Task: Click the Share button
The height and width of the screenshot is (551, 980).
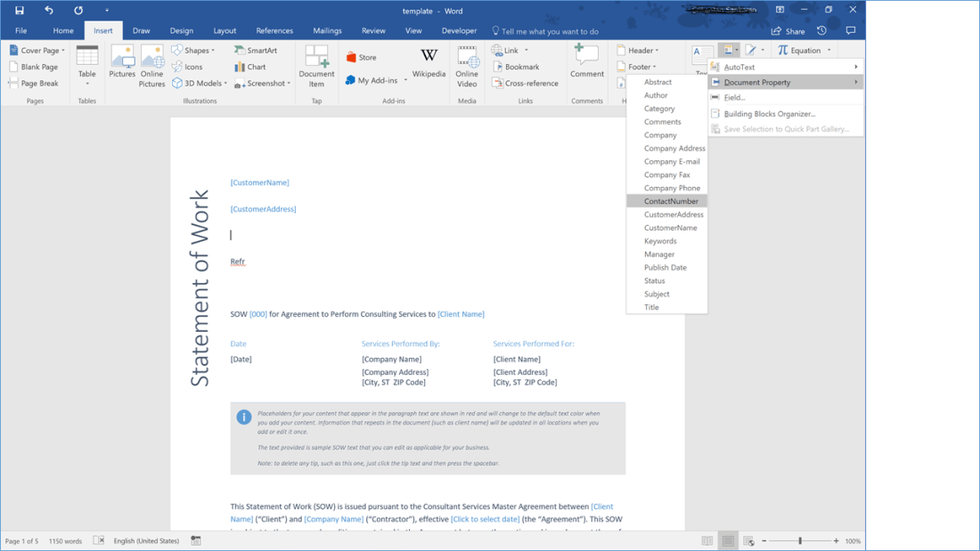Action: click(788, 31)
